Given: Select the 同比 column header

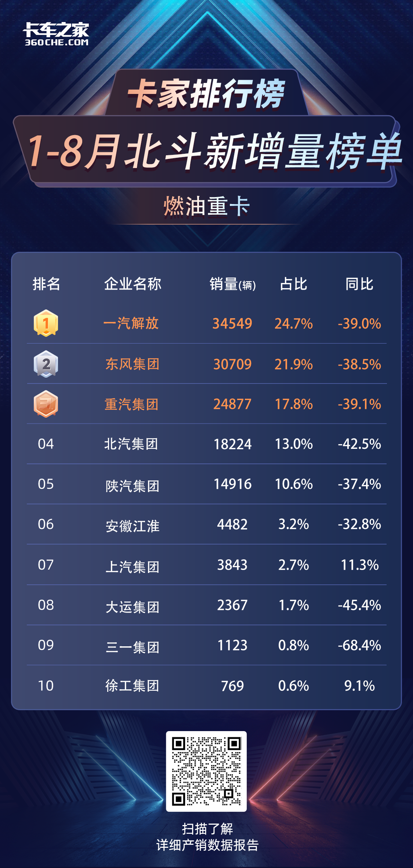Looking at the screenshot, I should pos(359,284).
